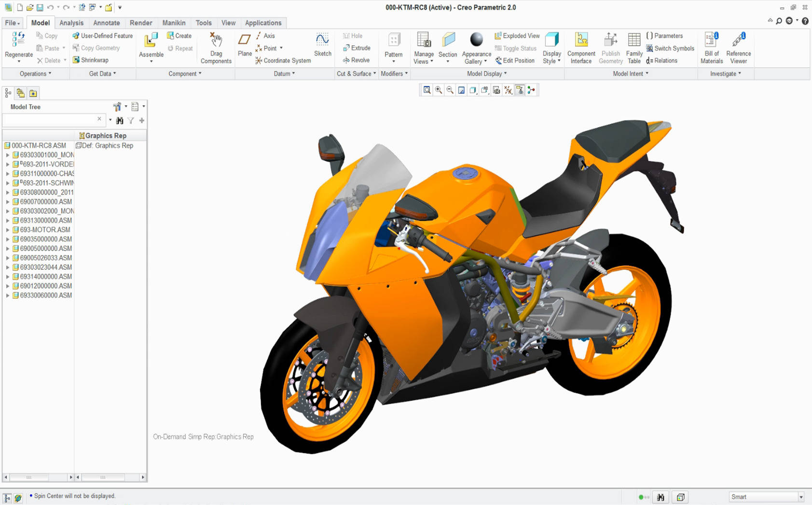Toggle the model tree panel icon in status bar
This screenshot has height=505, width=812.
click(7, 497)
